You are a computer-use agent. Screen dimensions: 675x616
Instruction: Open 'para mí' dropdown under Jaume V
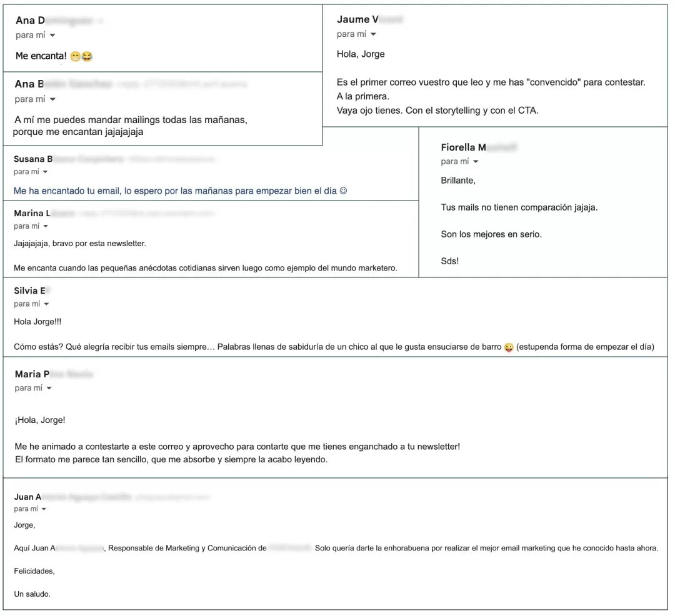click(x=373, y=34)
